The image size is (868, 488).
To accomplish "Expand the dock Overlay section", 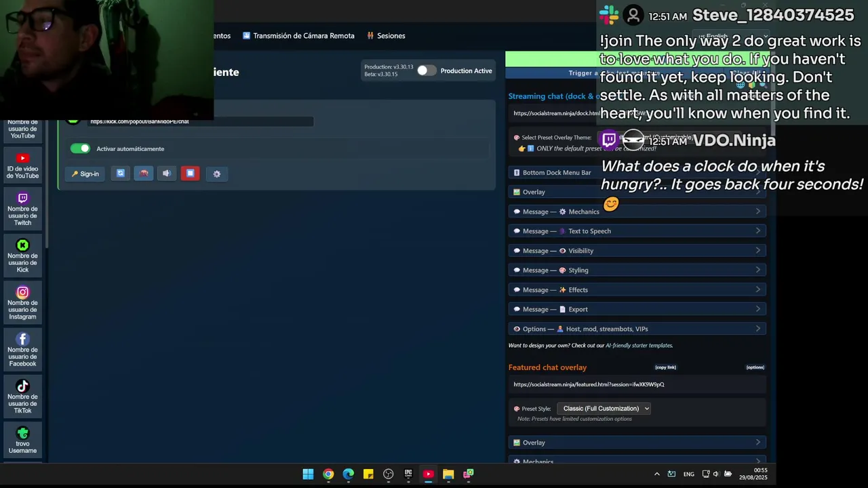I will tap(637, 192).
